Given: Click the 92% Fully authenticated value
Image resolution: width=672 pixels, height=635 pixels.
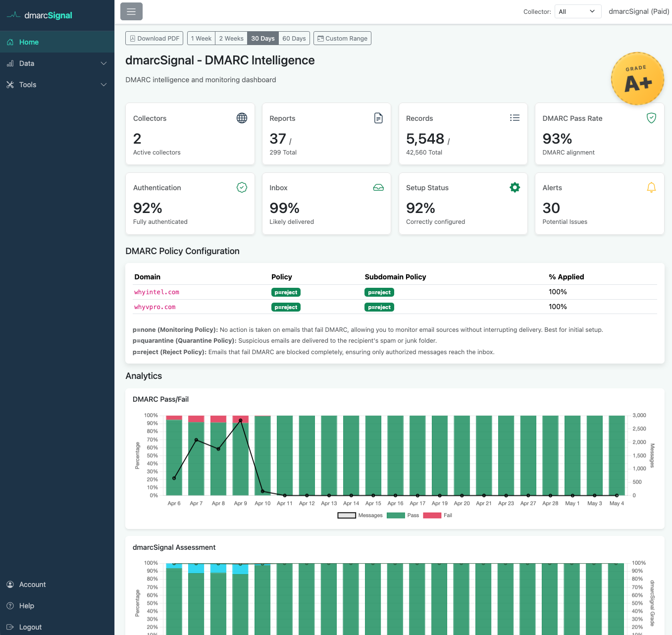Looking at the screenshot, I should [148, 208].
